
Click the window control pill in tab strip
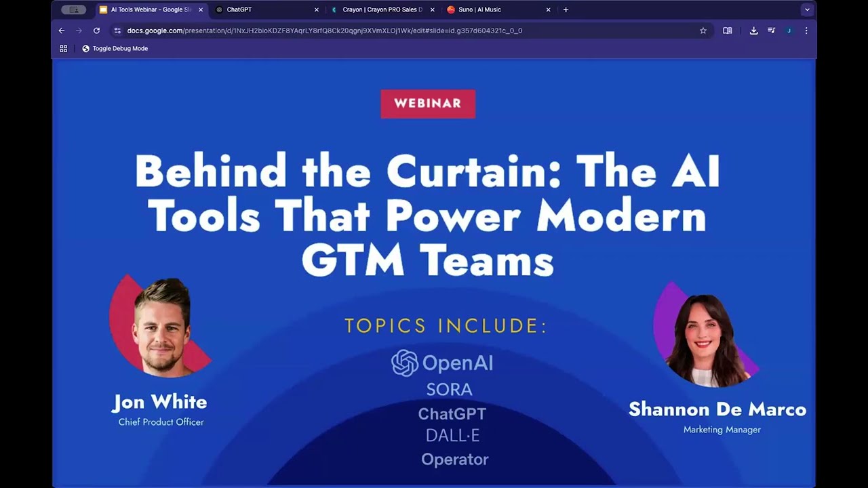[x=73, y=9]
